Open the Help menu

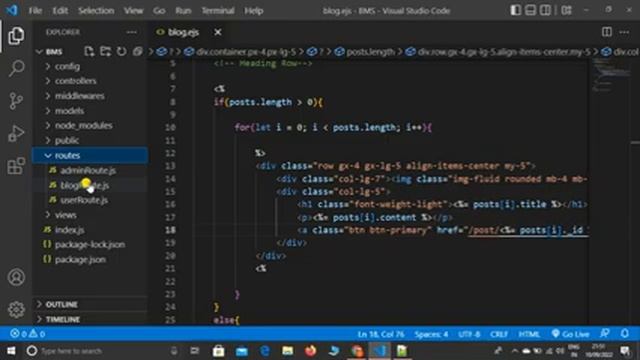coord(253,11)
